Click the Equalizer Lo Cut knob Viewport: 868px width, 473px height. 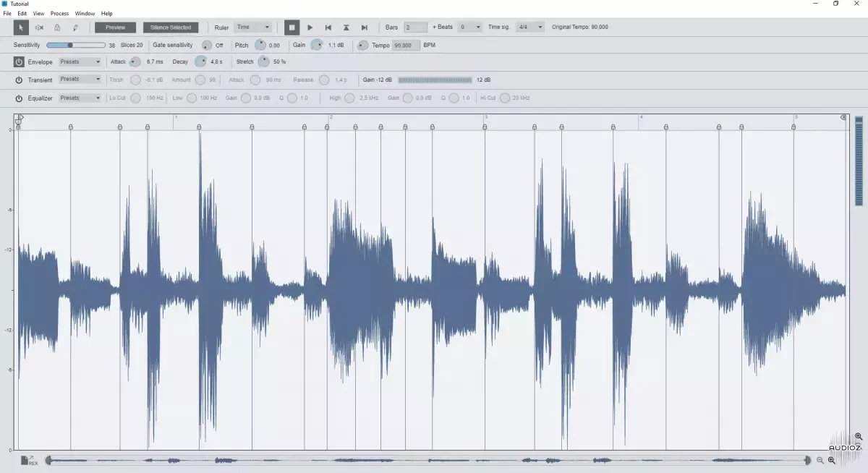click(x=135, y=98)
